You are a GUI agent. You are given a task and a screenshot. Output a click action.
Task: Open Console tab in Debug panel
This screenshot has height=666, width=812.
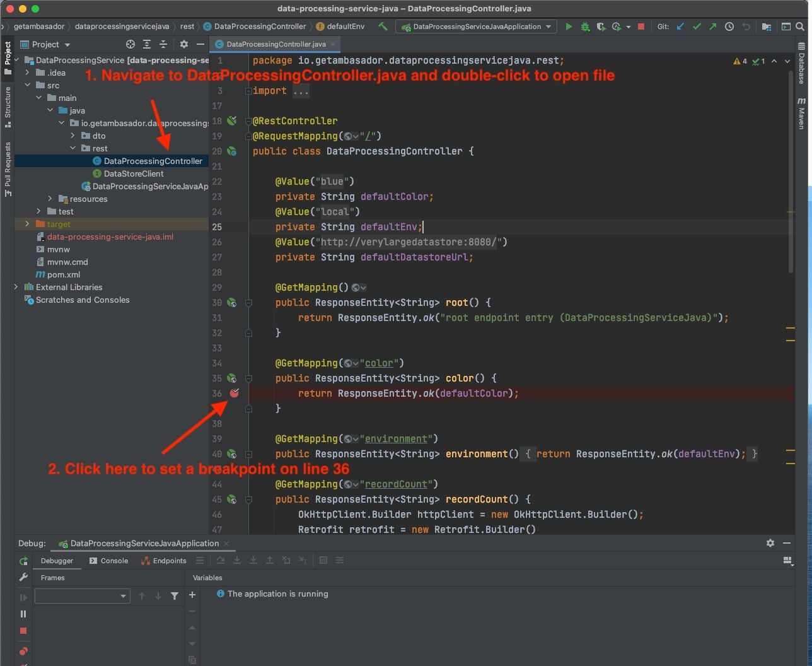pos(108,561)
